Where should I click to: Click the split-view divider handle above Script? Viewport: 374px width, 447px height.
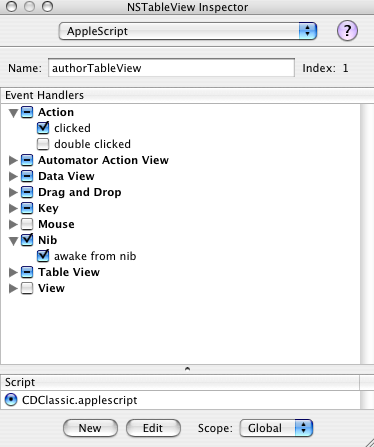(x=187, y=369)
